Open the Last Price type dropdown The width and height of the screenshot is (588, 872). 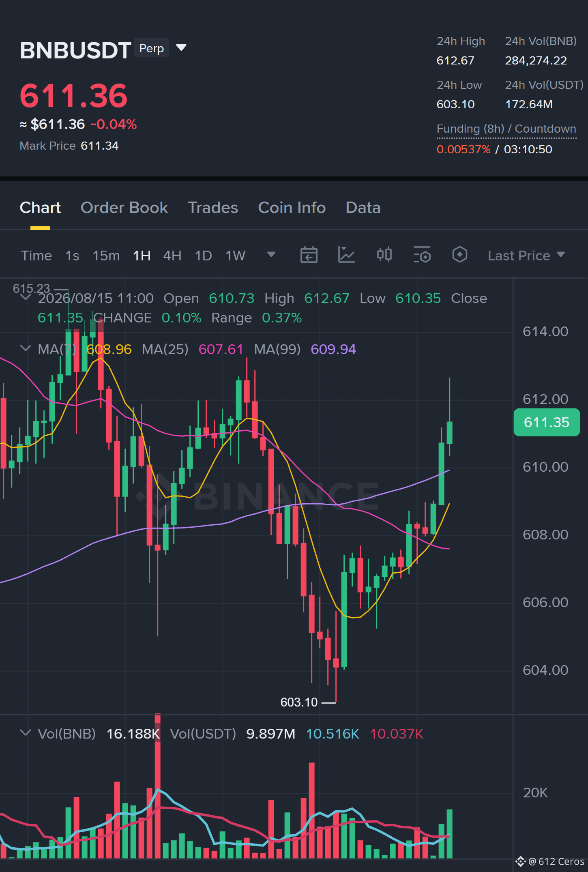tap(526, 256)
